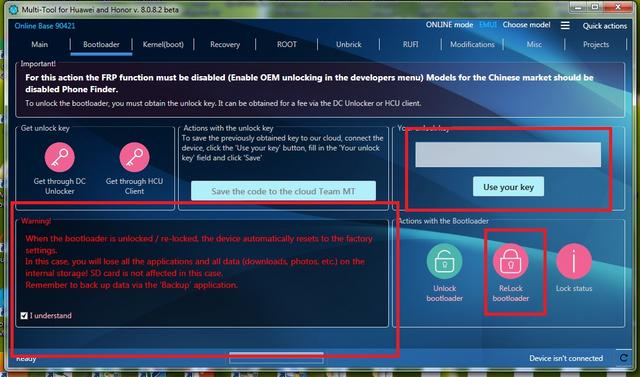
Task: Click Actions with the unlock key label
Action: (228, 128)
